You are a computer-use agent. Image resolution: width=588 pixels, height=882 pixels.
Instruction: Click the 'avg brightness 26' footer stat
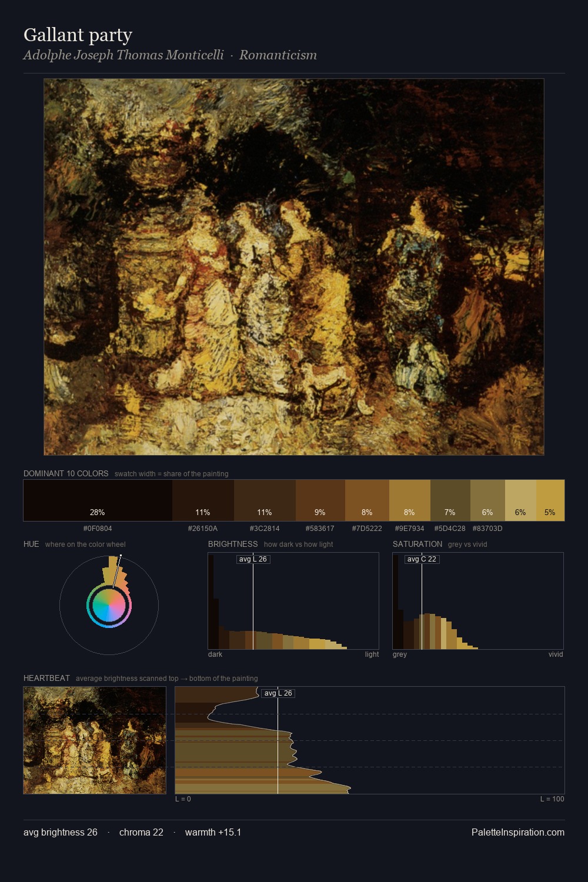61,832
